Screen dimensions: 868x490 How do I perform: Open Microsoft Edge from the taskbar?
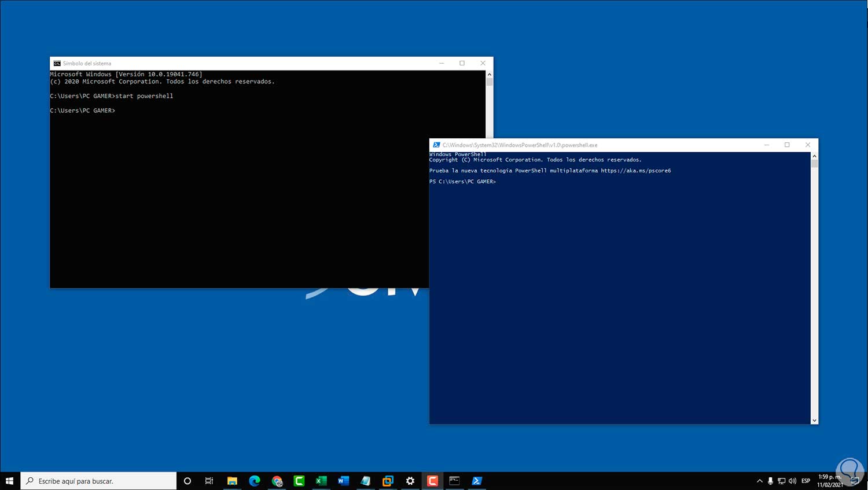[x=255, y=481]
